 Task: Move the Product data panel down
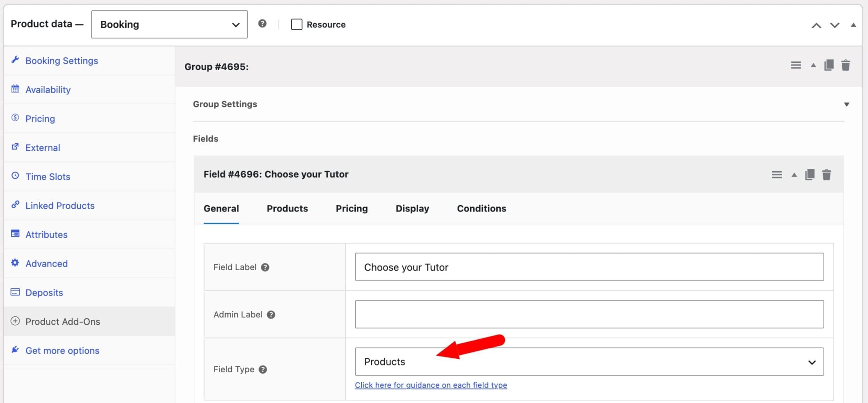pyautogui.click(x=835, y=25)
